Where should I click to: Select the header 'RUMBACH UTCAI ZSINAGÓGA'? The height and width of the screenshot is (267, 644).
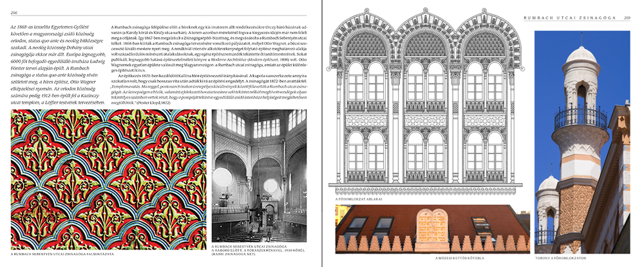(569, 17)
